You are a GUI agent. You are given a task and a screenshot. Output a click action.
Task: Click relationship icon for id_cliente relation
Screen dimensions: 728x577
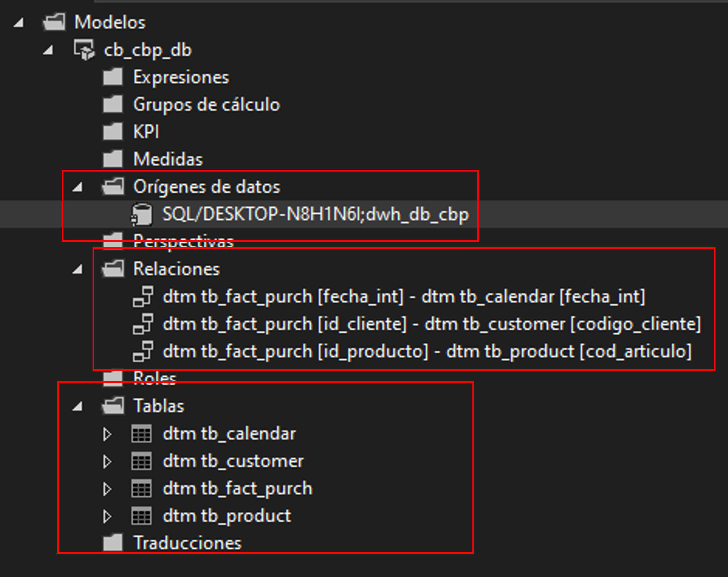143,324
